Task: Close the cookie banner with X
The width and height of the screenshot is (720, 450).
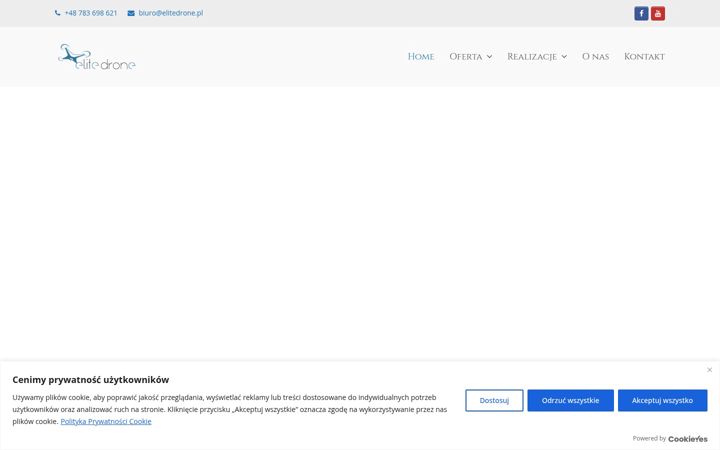Action: tap(709, 370)
